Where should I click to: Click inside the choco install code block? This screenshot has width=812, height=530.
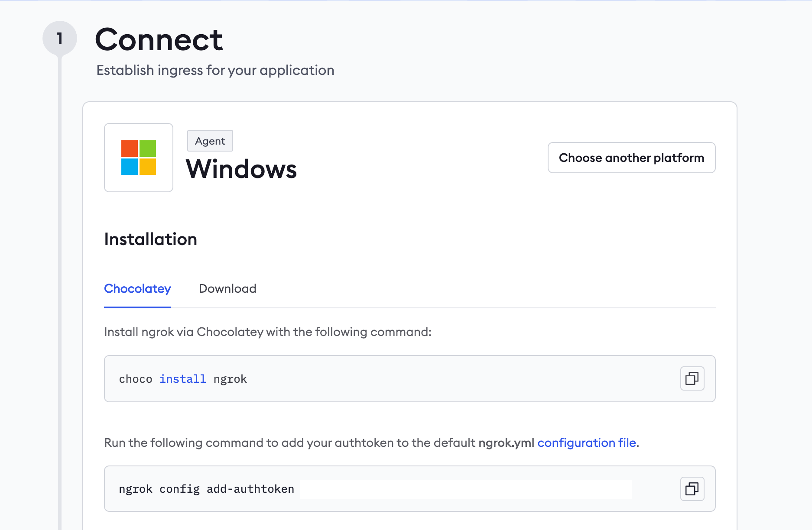390,379
